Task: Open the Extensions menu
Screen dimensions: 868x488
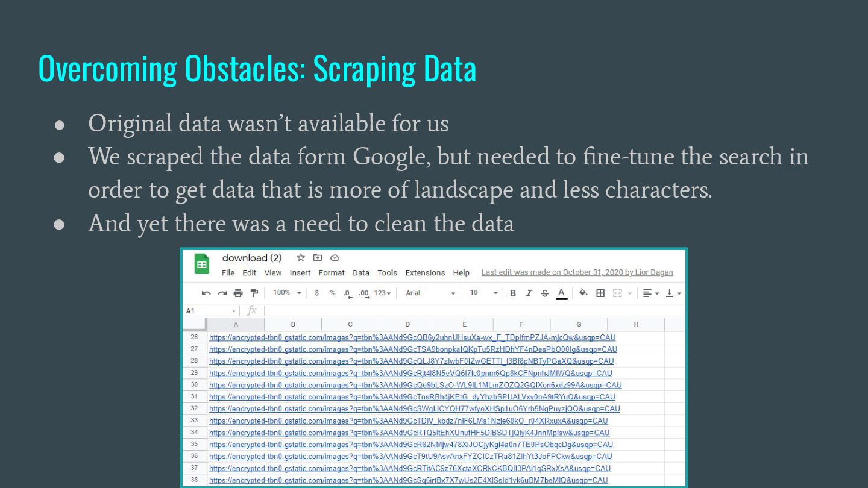Action: (x=425, y=273)
